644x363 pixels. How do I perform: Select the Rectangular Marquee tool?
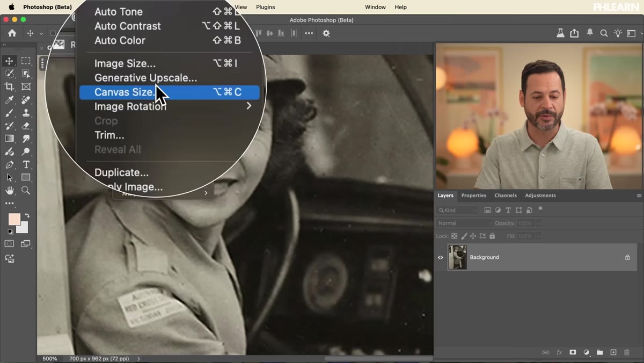click(x=26, y=61)
